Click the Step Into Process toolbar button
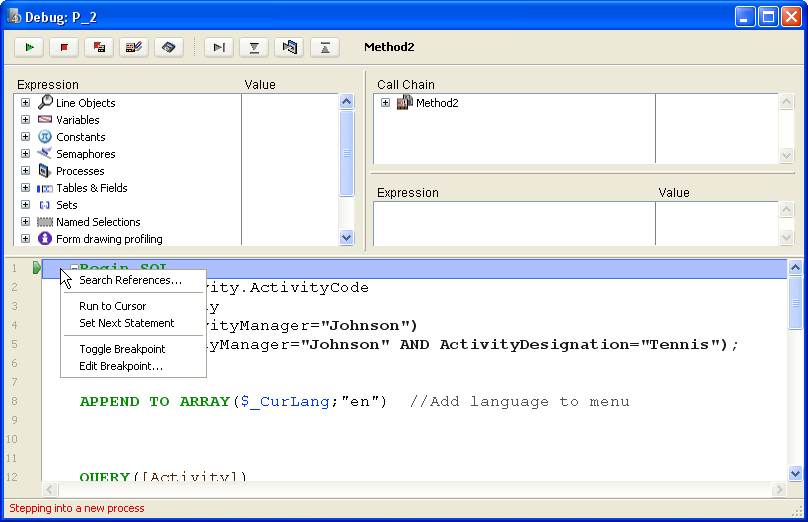This screenshot has height=522, width=808. (x=290, y=47)
